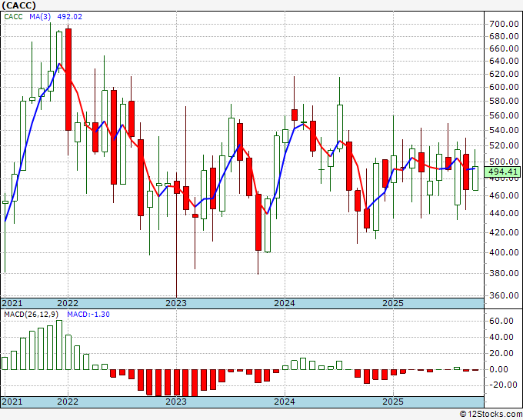Click 2024 on the price chart time axis

285,303
